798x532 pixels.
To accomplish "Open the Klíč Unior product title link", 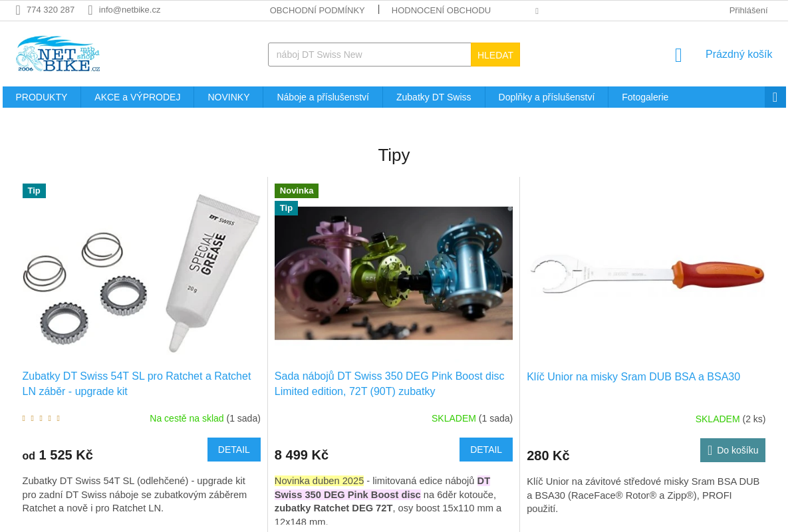I will point(633,377).
